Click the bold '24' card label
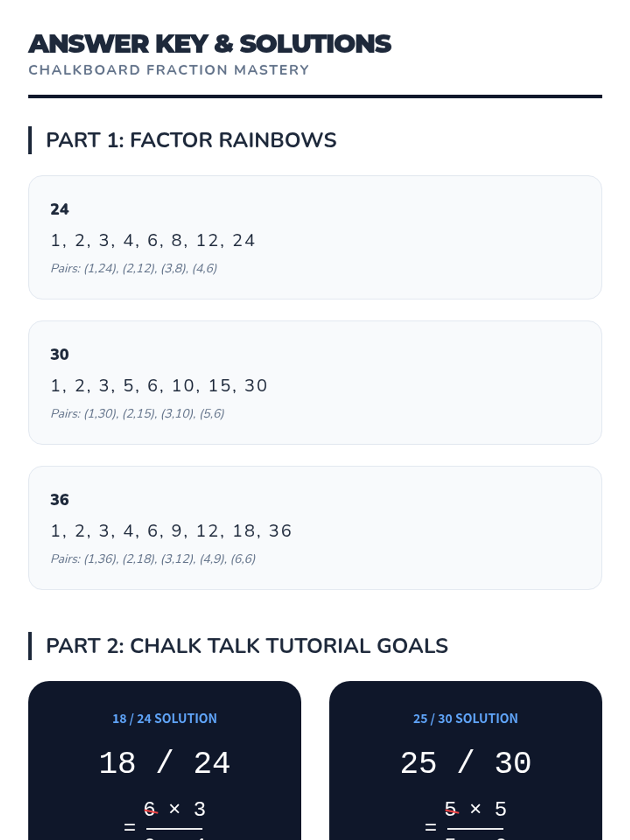 59,209
